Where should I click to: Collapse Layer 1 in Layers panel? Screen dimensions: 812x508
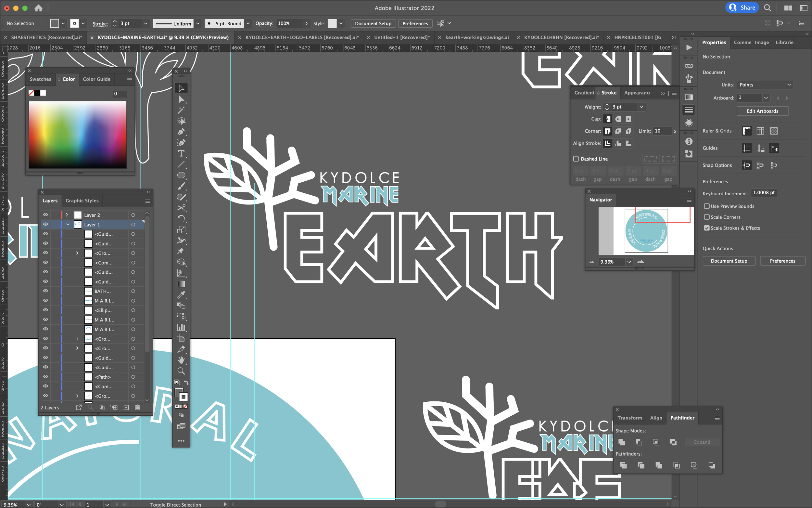68,225
